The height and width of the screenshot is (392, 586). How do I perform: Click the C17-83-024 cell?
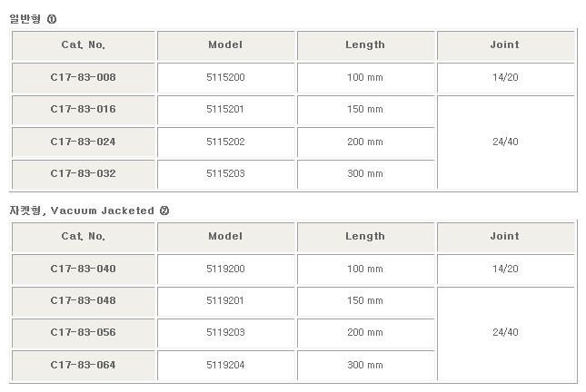click(x=84, y=142)
